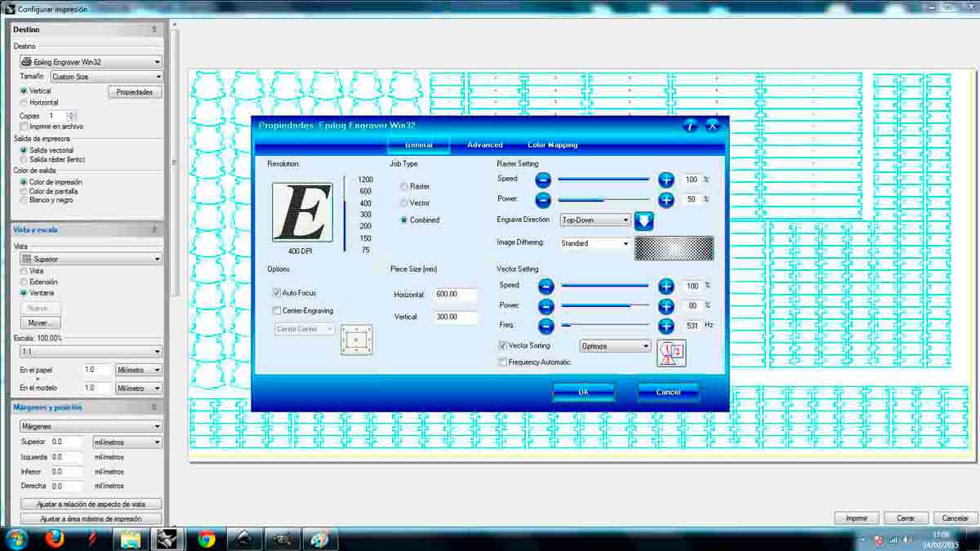Open the Engrave Direction Top-Down dropdown
980x551 pixels.
[x=595, y=220]
